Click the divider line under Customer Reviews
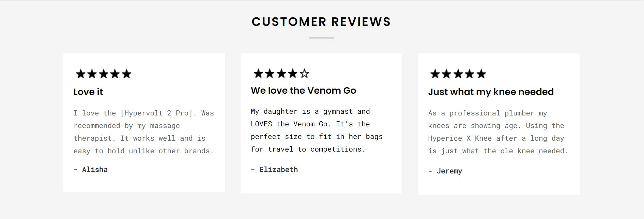This screenshot has height=219, width=644. [x=321, y=38]
